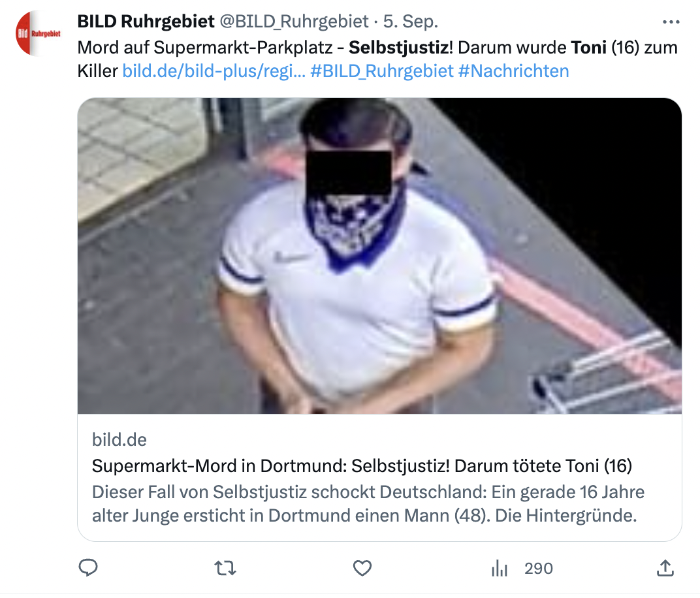Click the card description about Selbstjustiz
Screen dimensions: 700x598
pos(368,504)
